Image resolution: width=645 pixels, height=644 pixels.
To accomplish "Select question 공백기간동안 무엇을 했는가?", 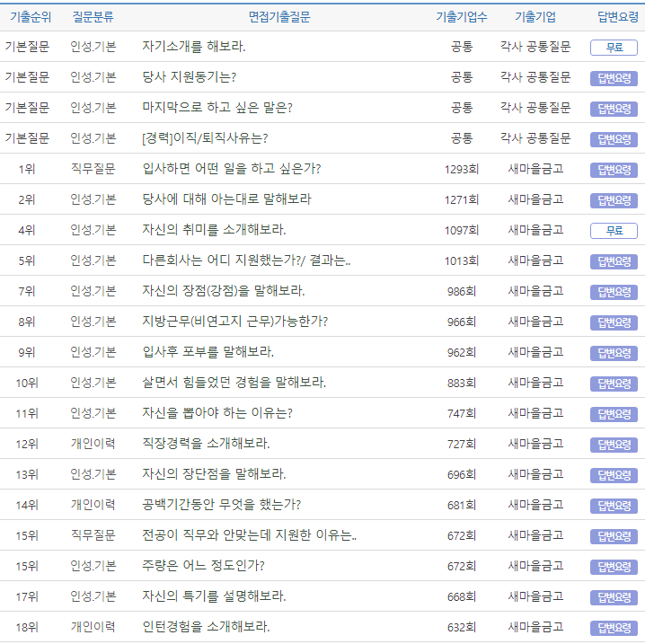I will [221, 504].
